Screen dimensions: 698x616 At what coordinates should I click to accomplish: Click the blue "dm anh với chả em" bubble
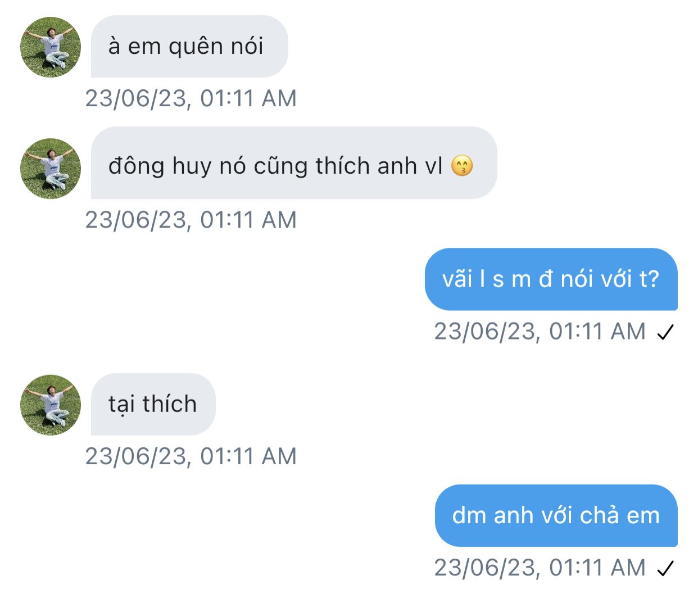(x=556, y=515)
